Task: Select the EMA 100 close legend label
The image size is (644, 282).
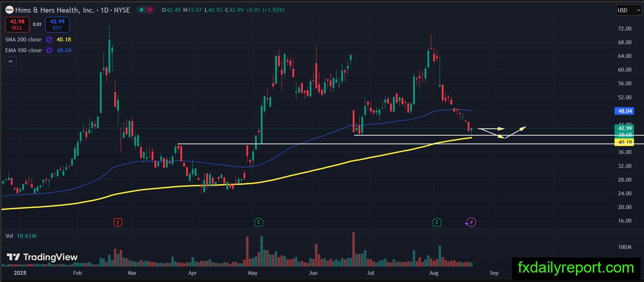Action: (x=23, y=50)
